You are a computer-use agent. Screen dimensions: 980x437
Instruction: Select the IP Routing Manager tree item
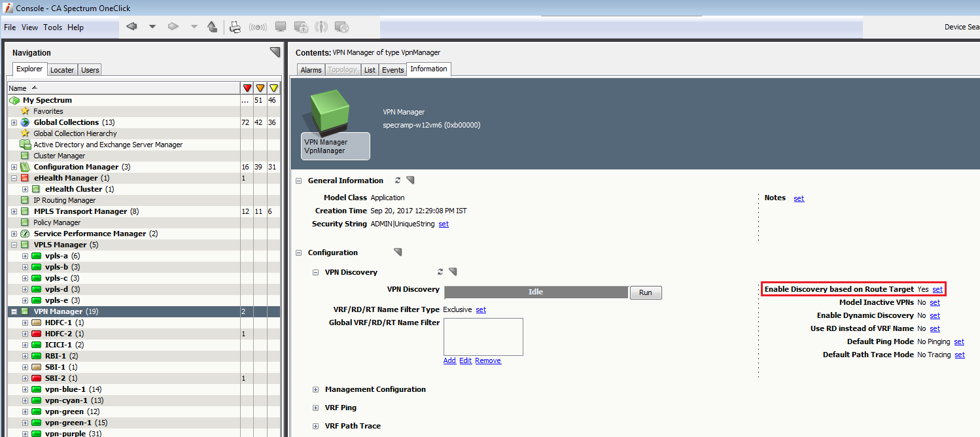[x=64, y=200]
